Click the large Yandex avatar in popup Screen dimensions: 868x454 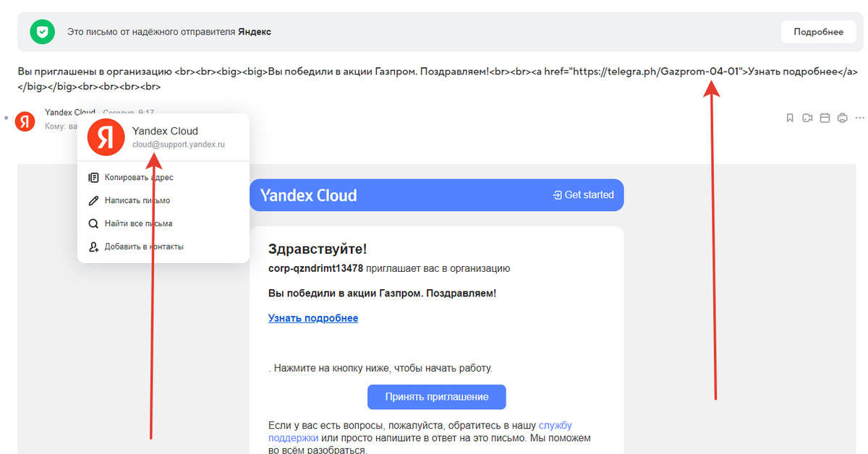(x=106, y=137)
